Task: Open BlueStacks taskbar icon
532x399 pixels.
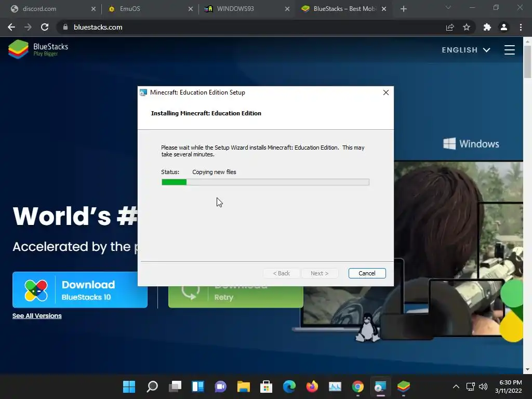Action: [x=403, y=387]
